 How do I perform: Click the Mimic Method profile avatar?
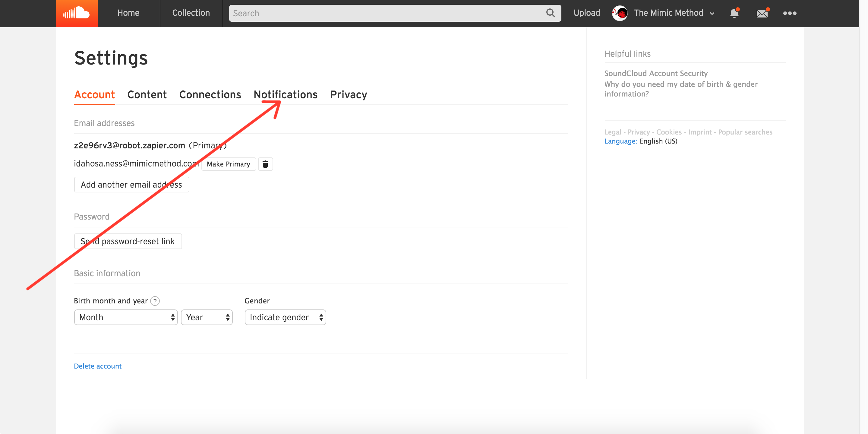point(620,13)
